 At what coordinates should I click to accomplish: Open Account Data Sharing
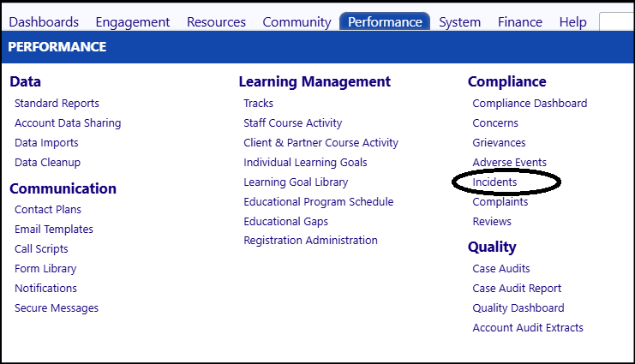click(x=68, y=123)
